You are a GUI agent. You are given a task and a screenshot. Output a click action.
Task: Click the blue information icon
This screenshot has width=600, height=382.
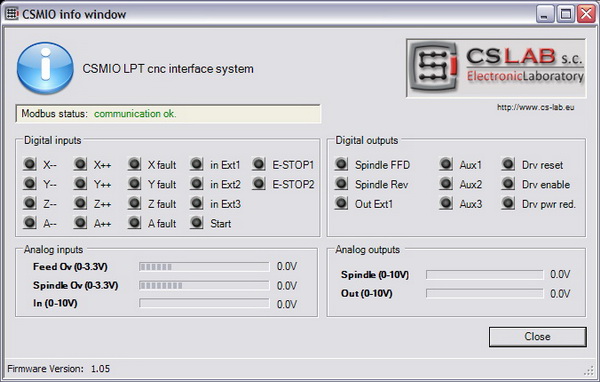45,68
